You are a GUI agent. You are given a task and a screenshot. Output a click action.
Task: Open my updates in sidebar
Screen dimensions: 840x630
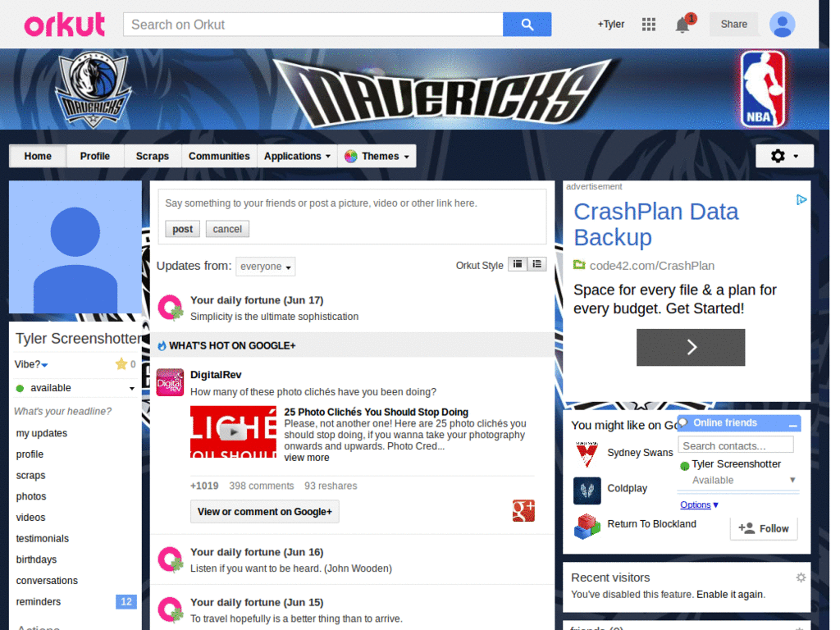[42, 433]
